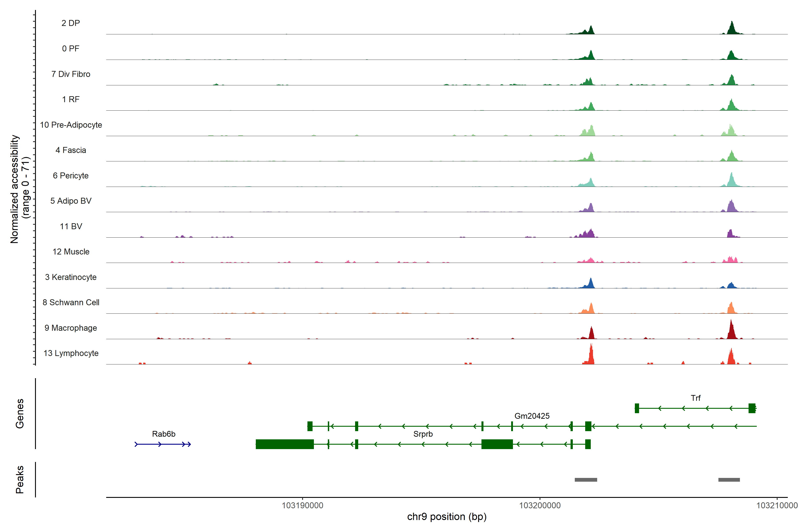Click the 103200000 axis tick label
This screenshot has height=532, width=798.
click(x=540, y=506)
